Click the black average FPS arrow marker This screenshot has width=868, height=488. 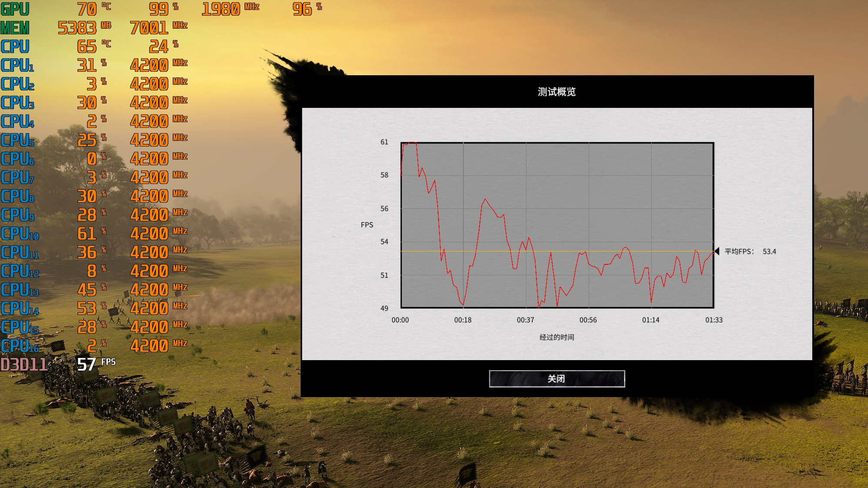click(x=717, y=251)
